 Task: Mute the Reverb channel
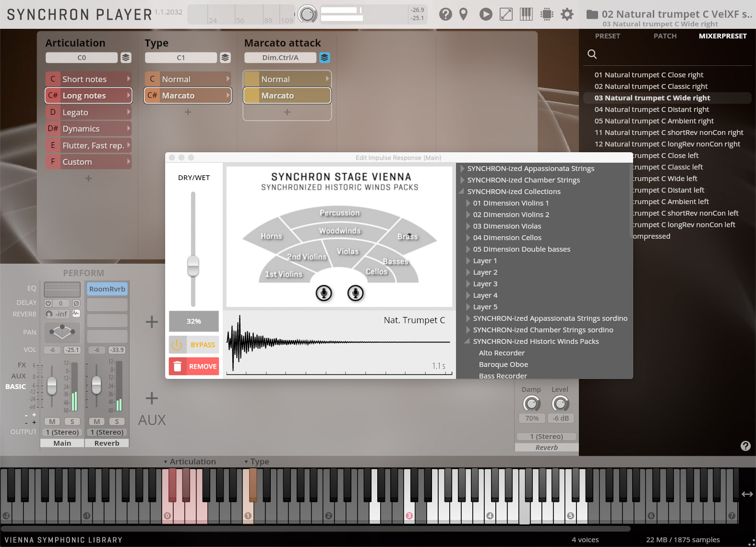click(97, 421)
